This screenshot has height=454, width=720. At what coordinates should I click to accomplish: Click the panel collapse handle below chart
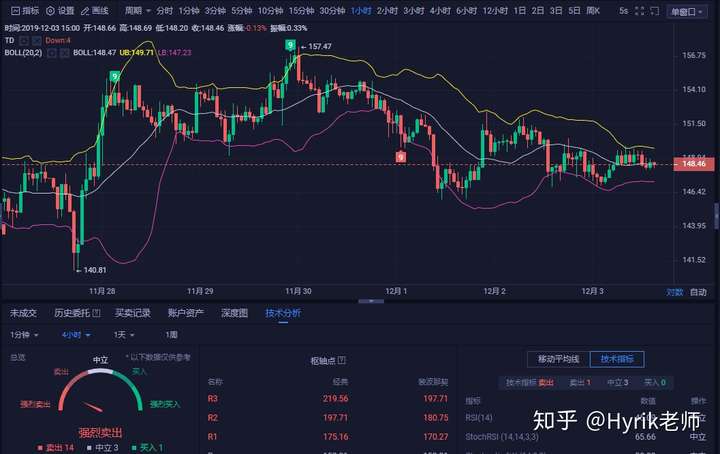[x=371, y=301]
